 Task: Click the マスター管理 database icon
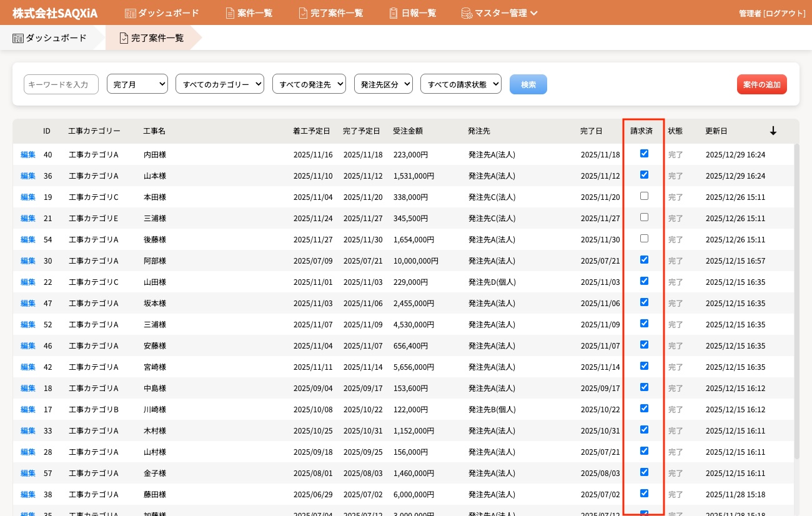(467, 13)
